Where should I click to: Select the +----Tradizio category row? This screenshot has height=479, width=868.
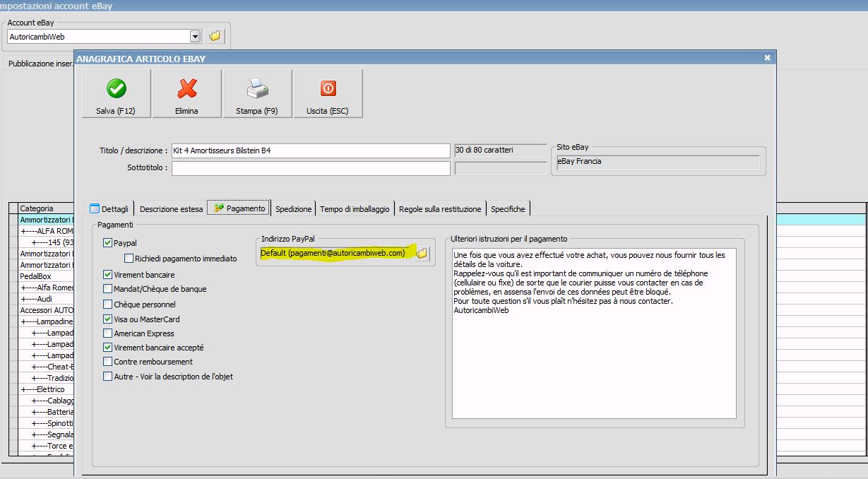click(x=47, y=378)
